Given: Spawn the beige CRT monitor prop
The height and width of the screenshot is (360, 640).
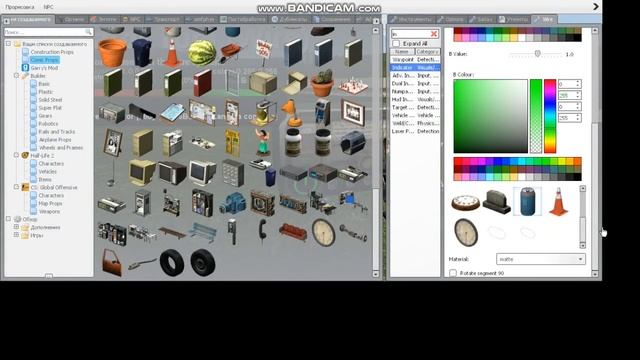Looking at the screenshot, I should [x=142, y=173].
